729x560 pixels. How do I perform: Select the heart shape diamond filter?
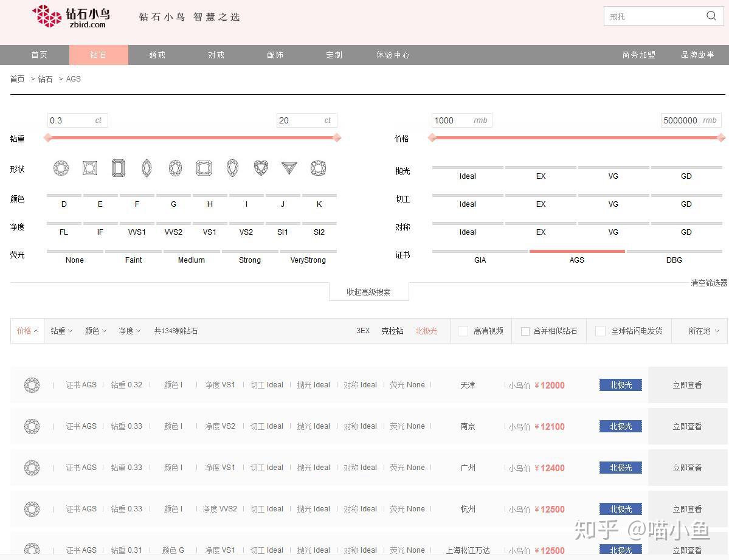(260, 168)
